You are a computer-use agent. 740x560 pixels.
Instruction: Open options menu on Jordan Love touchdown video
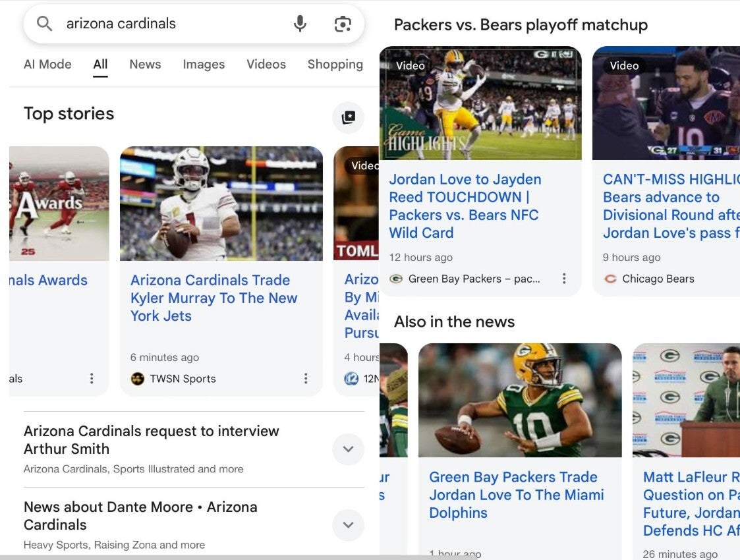pyautogui.click(x=564, y=279)
